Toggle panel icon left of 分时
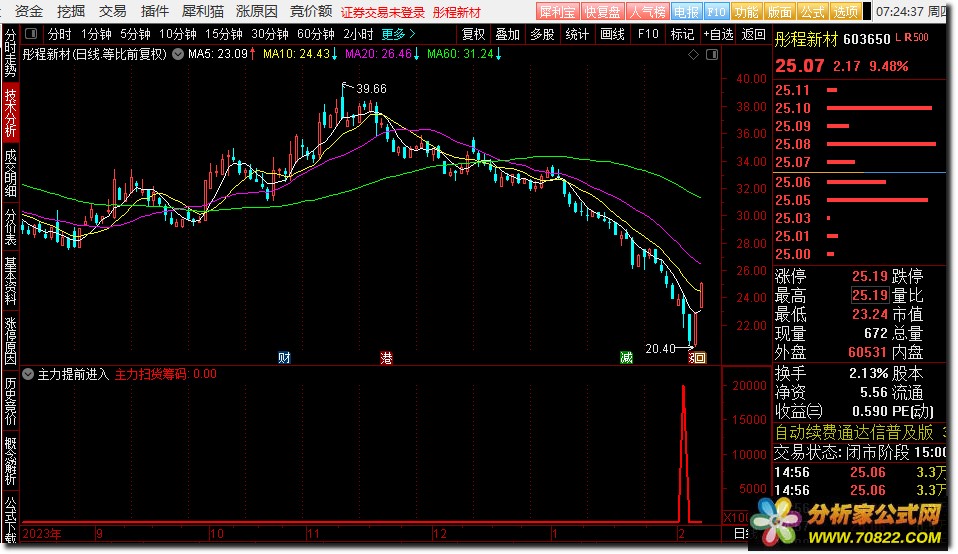This screenshot has width=958, height=554. 31,34
